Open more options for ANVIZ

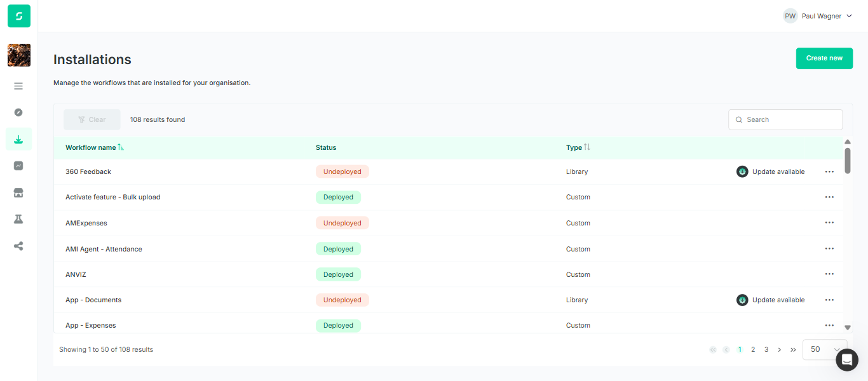point(829,274)
